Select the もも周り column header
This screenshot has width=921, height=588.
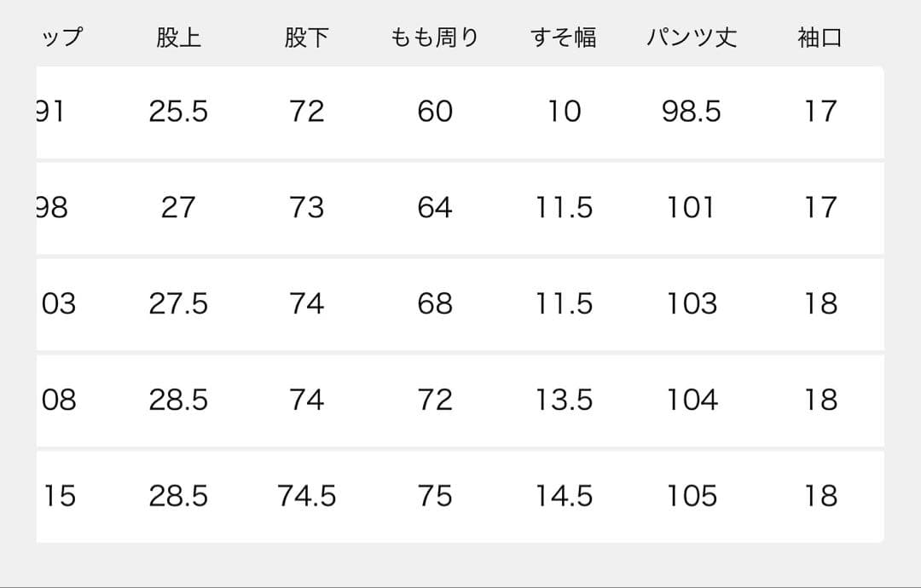(435, 38)
